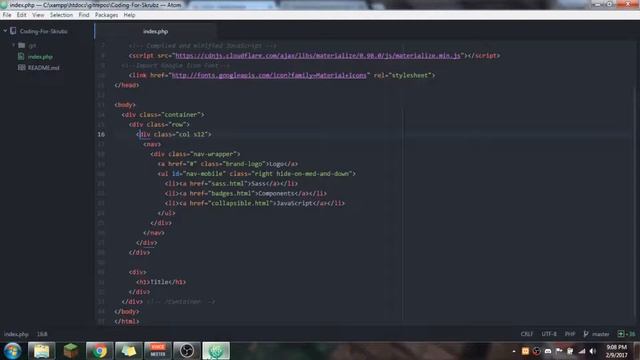Click the index.php status bar file name
640x360 pixels.
click(x=16, y=334)
